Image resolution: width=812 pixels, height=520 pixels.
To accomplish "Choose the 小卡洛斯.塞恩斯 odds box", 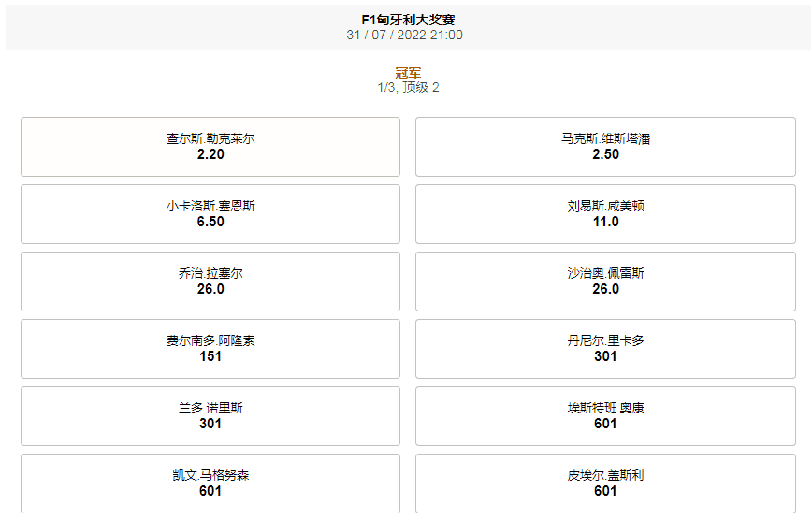I will 210,214.
